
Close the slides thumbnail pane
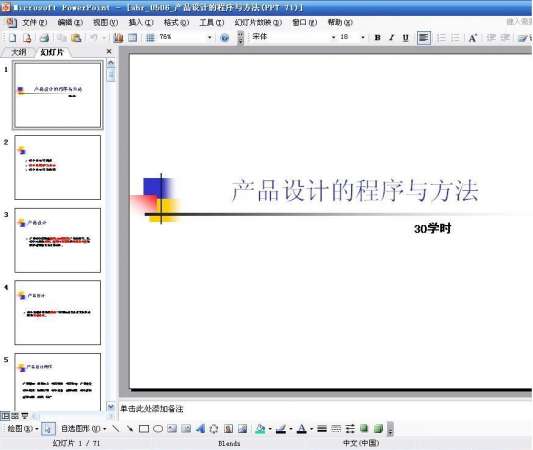click(x=109, y=51)
